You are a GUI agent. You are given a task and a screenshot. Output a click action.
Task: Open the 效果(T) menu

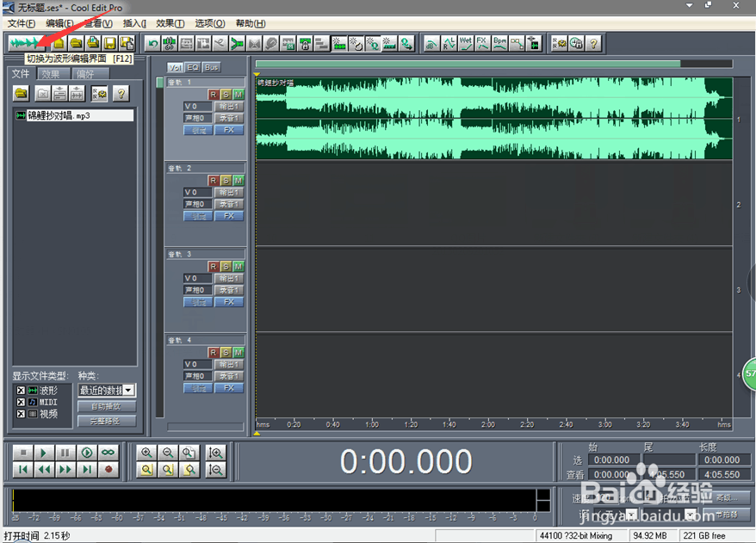[x=170, y=23]
